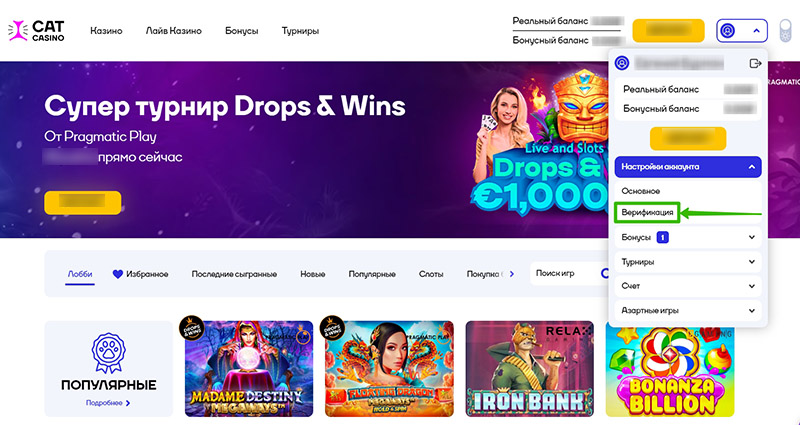Expand the Турниры section in account menu
The image size is (800, 425).
pyautogui.click(x=688, y=262)
